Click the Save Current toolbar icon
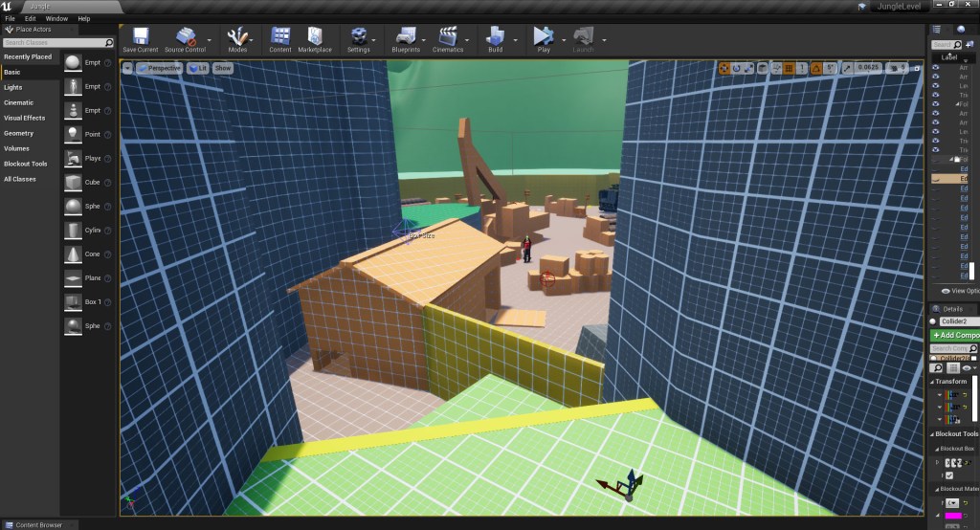 pos(141,38)
